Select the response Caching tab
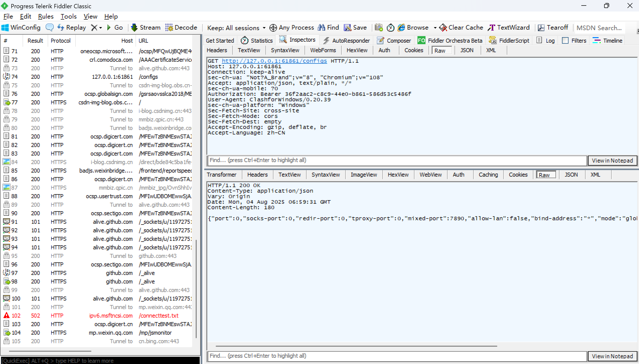639x364 pixels. tap(488, 175)
